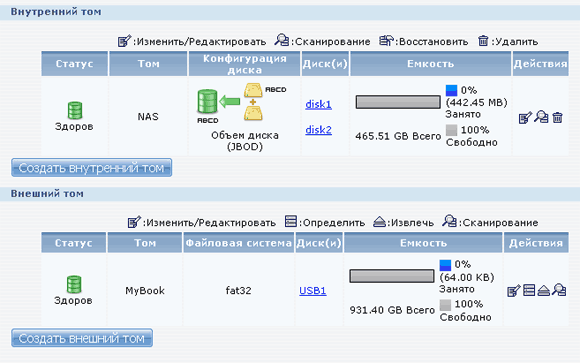Edit the MyBook external volume

pyautogui.click(x=513, y=291)
